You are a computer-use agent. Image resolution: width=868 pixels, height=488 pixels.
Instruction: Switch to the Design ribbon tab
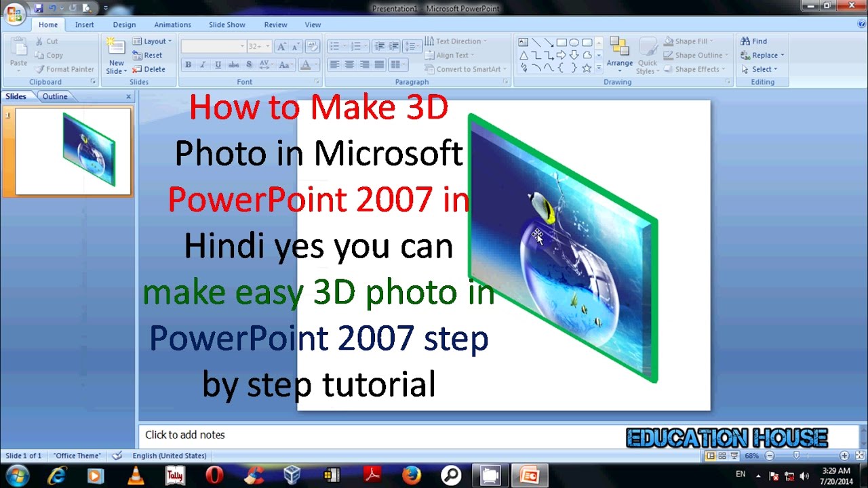[x=124, y=24]
